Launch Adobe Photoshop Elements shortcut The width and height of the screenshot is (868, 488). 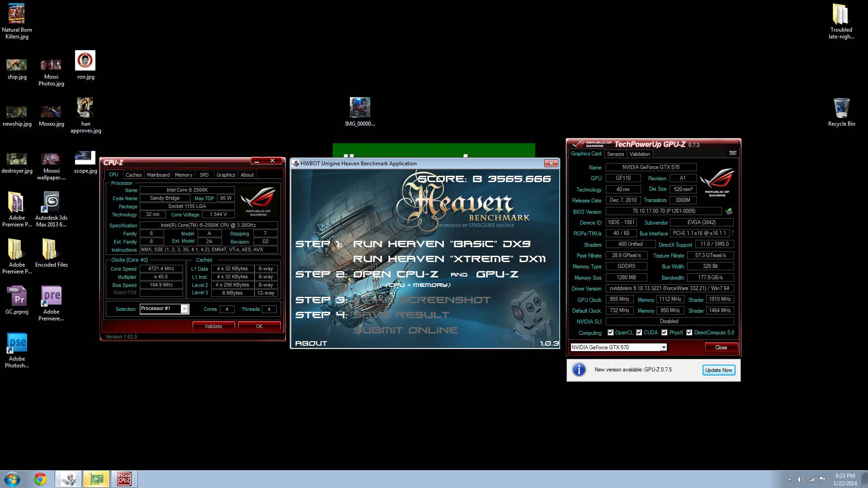[x=17, y=350]
